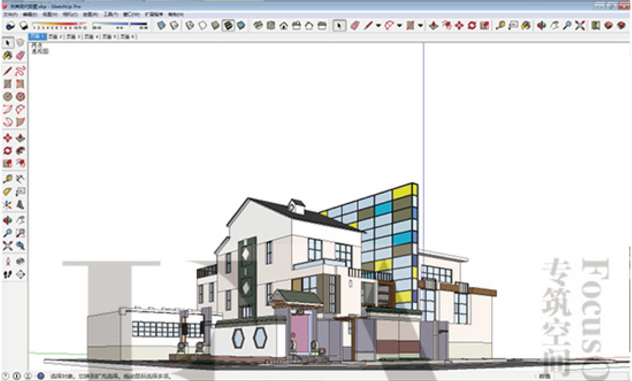Switch to Back standard view
The height and width of the screenshot is (381, 632).
click(309, 26)
